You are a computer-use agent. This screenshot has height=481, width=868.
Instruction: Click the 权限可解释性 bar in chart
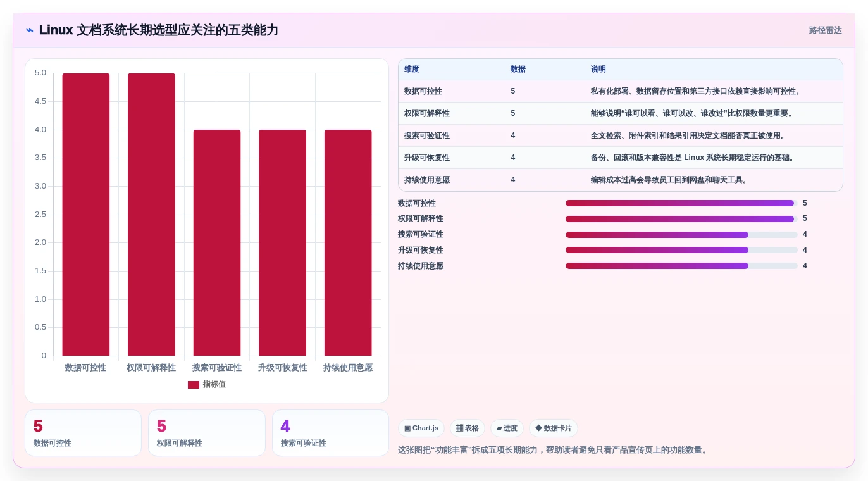tap(151, 215)
